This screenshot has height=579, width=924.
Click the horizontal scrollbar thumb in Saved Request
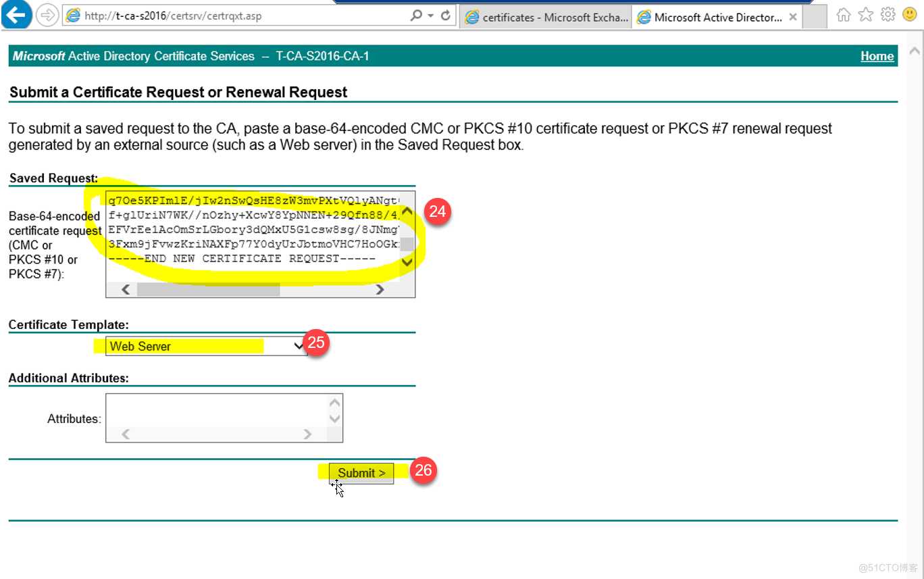coord(208,289)
